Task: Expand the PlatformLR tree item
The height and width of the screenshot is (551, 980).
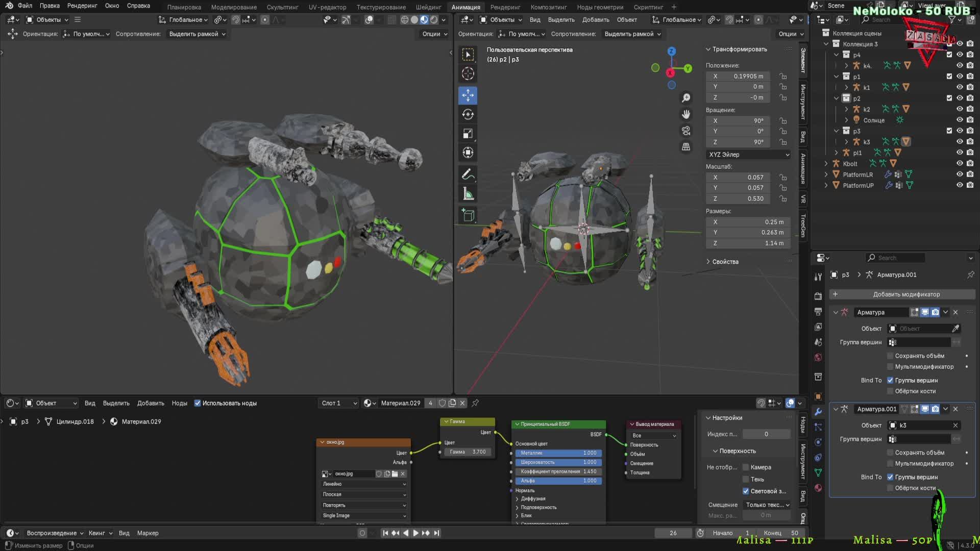Action: click(826, 174)
